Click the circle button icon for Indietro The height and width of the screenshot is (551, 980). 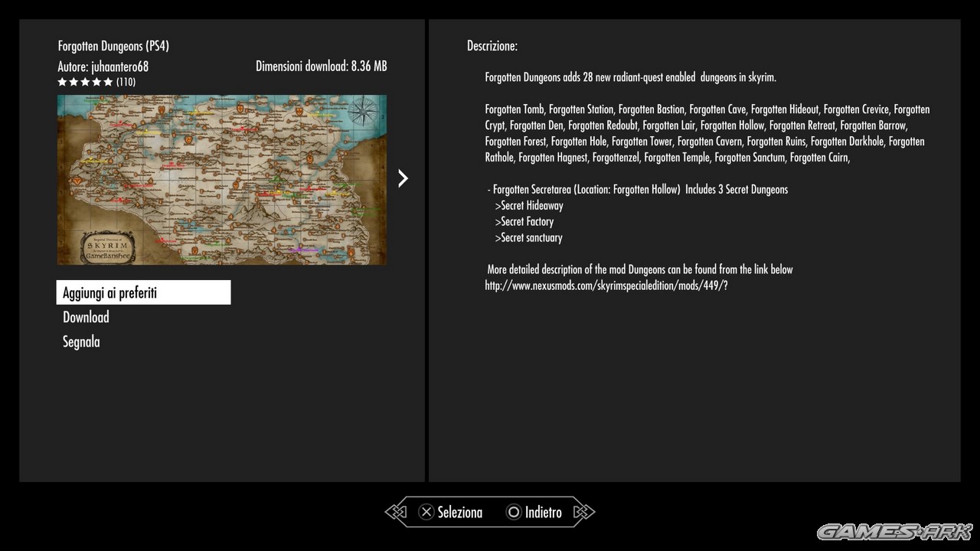point(514,513)
